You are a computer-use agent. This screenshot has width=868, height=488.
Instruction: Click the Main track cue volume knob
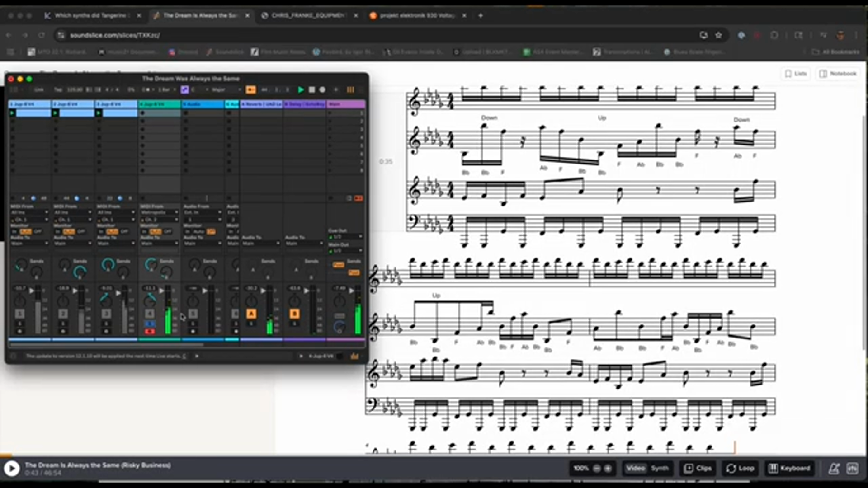(x=339, y=327)
